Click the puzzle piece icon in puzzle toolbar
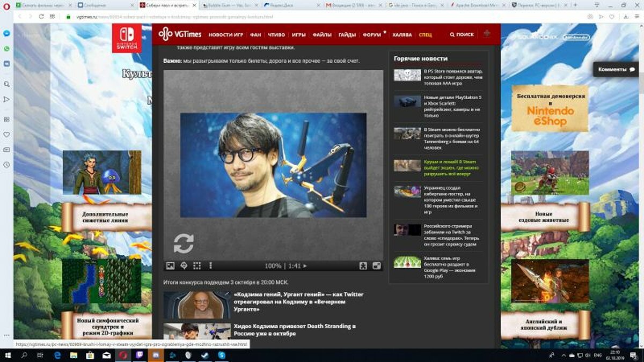 click(x=363, y=265)
